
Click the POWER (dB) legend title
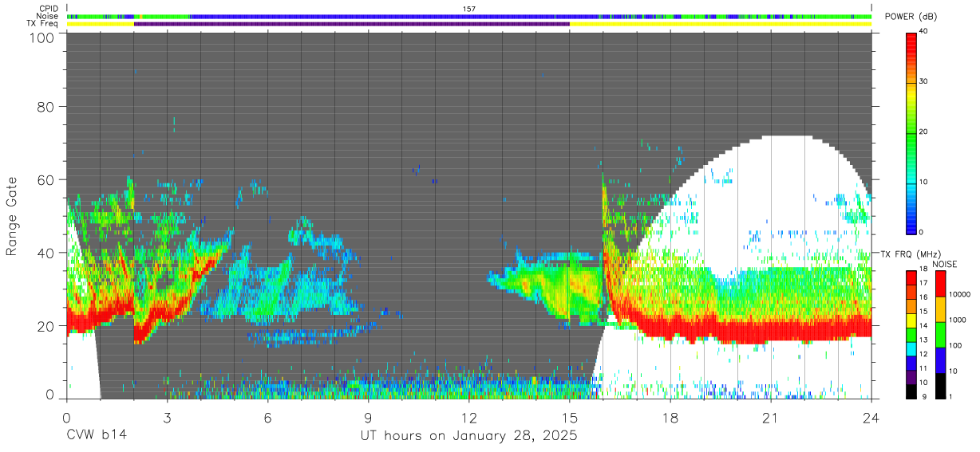(x=911, y=17)
